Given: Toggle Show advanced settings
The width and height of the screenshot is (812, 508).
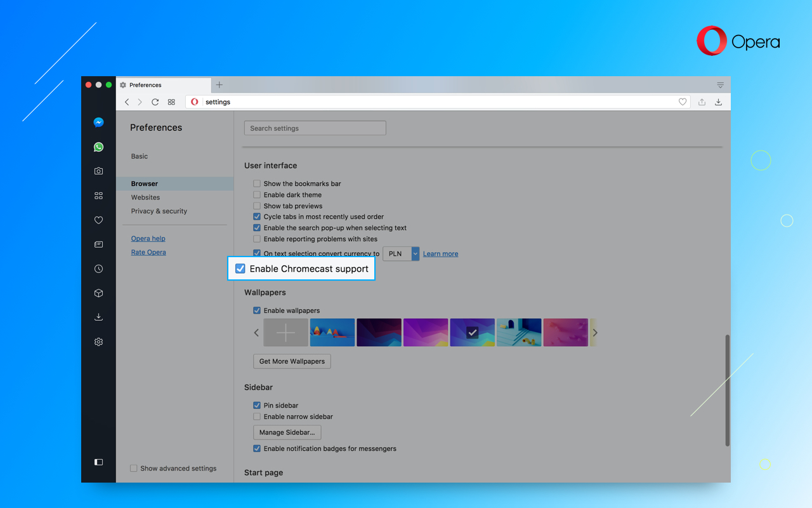Looking at the screenshot, I should pyautogui.click(x=134, y=468).
